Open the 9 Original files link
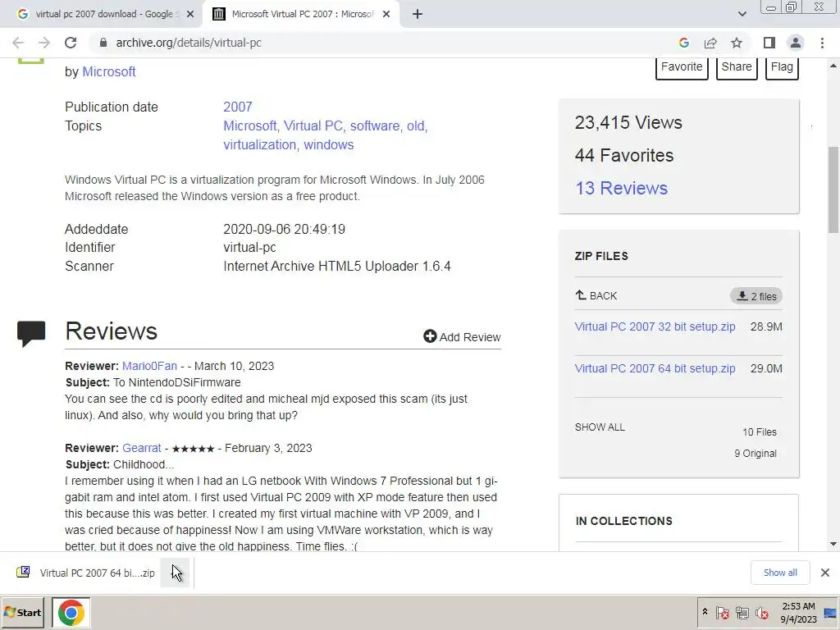The image size is (840, 630). (x=756, y=454)
